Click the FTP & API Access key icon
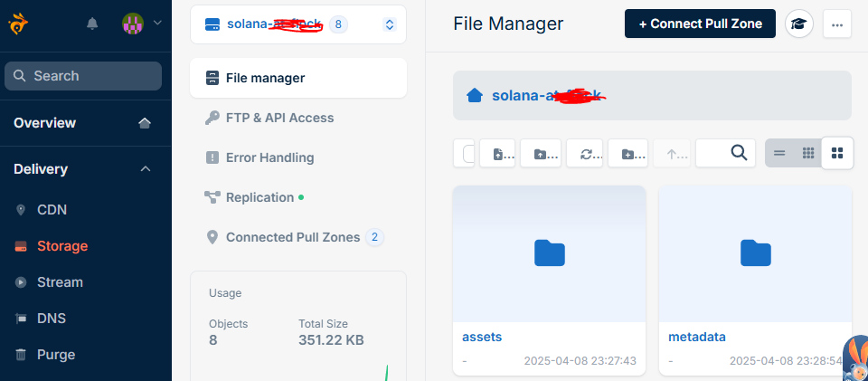868x381 pixels. pyautogui.click(x=212, y=118)
